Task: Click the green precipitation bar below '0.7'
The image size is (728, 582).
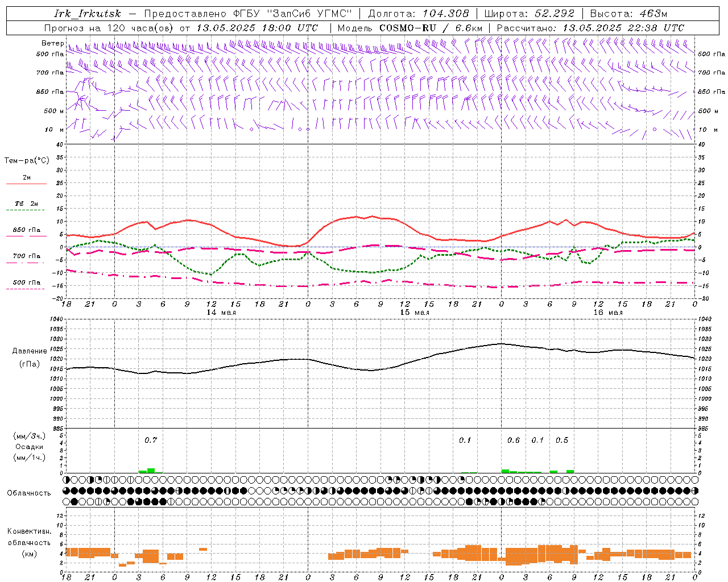Action: 151,471
